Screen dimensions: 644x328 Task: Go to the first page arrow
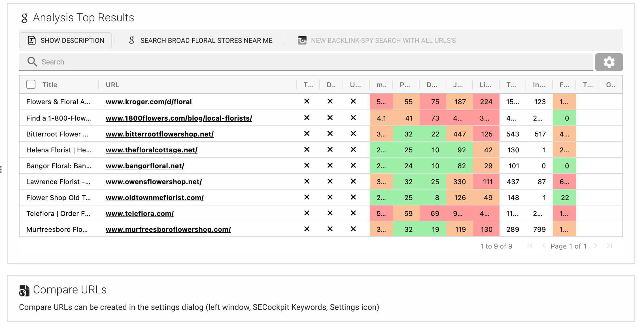pyautogui.click(x=530, y=246)
